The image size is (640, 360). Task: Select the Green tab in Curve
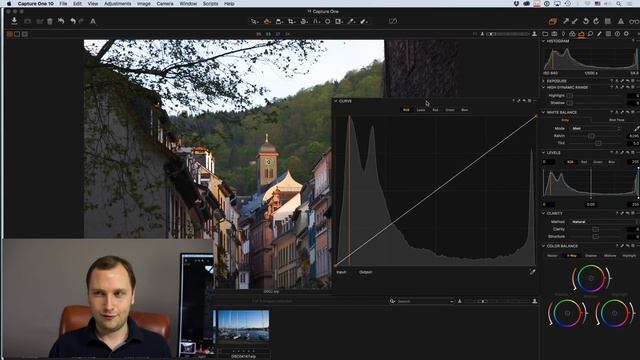point(450,110)
